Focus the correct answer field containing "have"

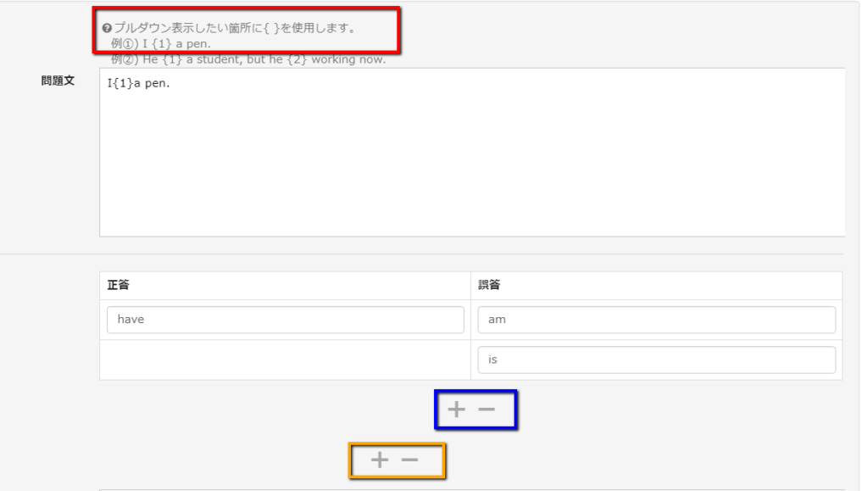point(285,320)
